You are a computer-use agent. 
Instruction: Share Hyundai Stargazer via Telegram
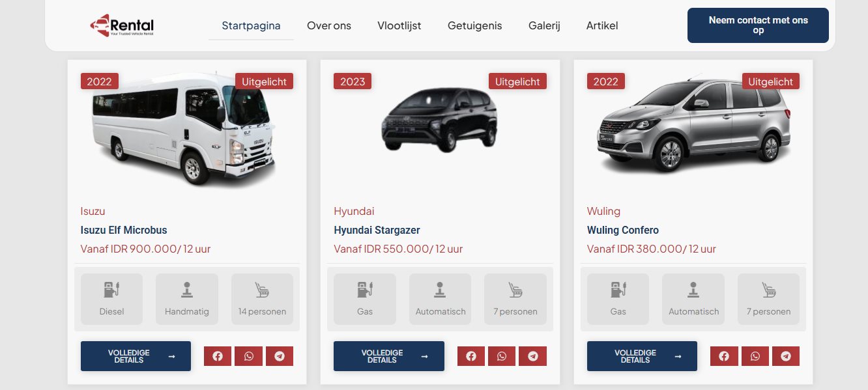tap(533, 356)
